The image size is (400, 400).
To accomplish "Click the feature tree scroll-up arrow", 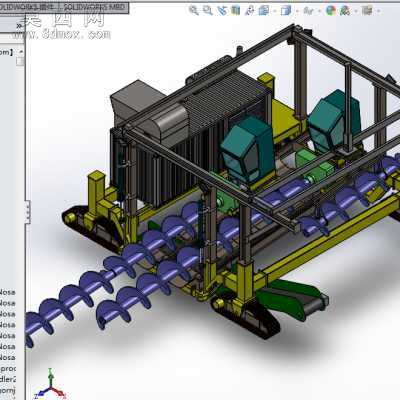I will click(x=21, y=52).
